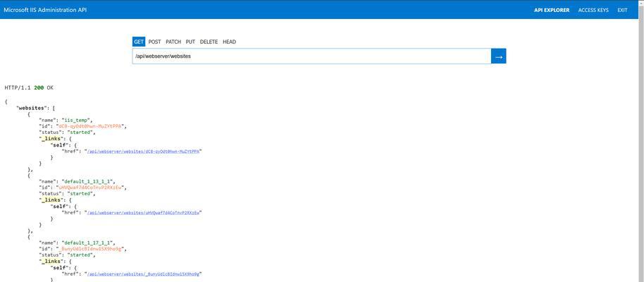Follow the default_1_13_1_1 website self href link
644x282 pixels.
[x=143, y=213]
